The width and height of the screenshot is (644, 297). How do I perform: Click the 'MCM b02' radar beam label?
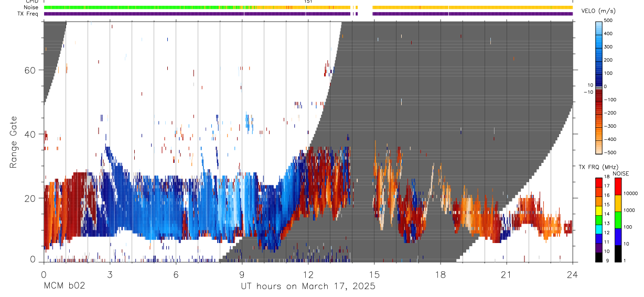point(64,286)
